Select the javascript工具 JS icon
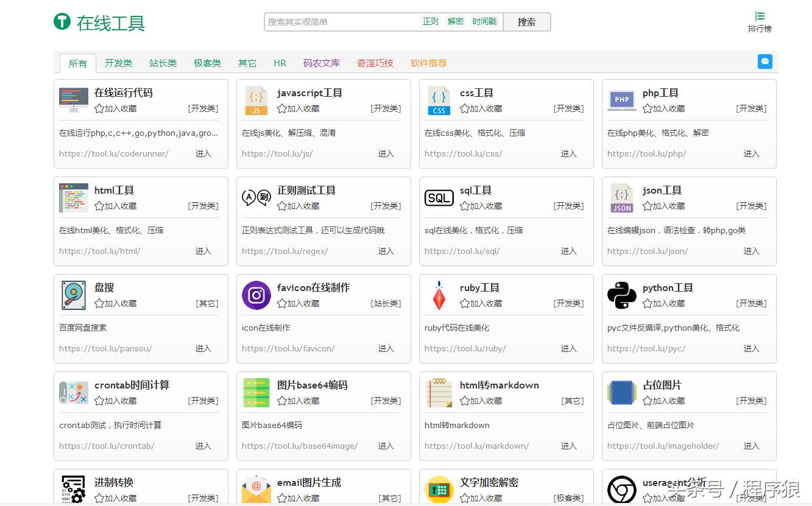Viewport: 812px width, 506px height. (256, 100)
